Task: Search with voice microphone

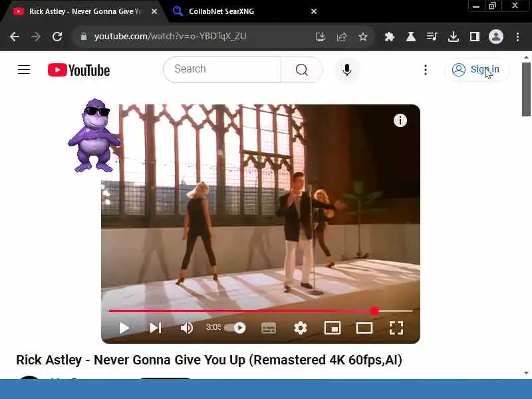Action: point(346,70)
